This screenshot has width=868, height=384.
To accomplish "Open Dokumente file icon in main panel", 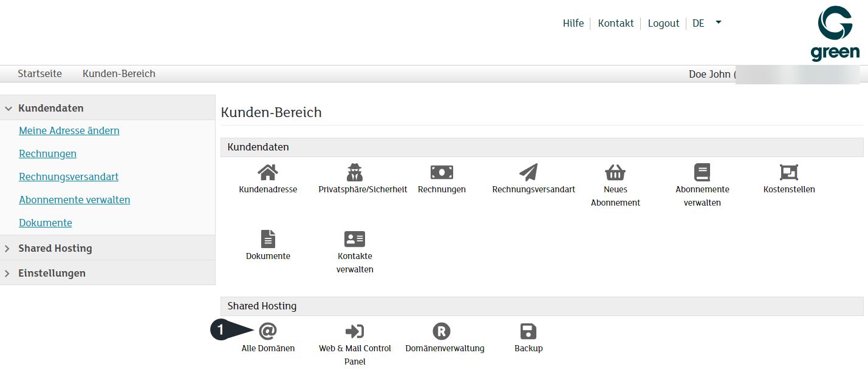I will pos(268,239).
